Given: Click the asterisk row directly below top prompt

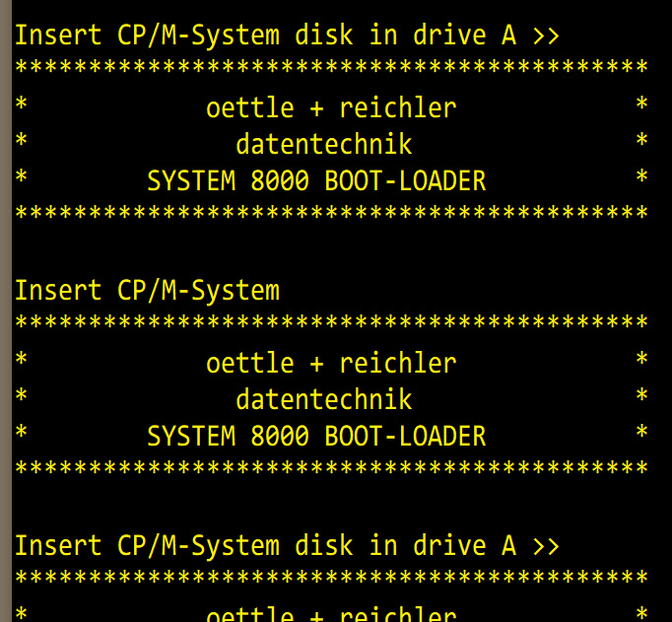Looking at the screenshot, I should pos(331,69).
